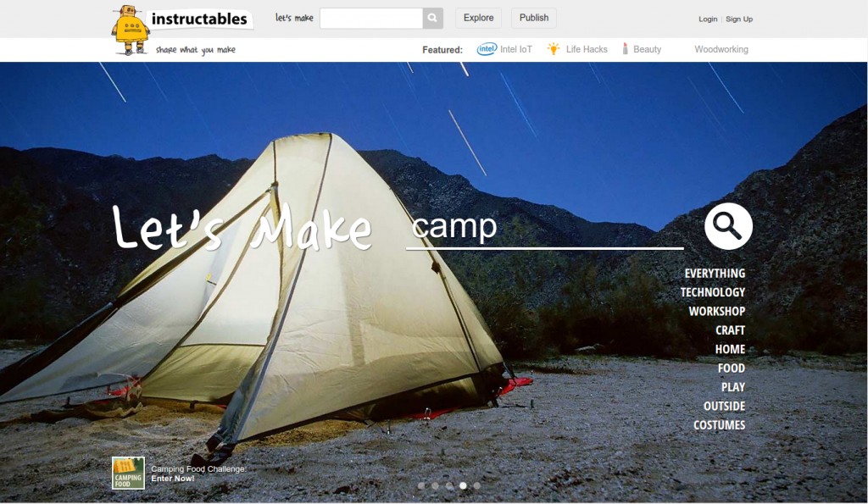Click the header let's make search field
Screen dimensions: 868x504
371,19
